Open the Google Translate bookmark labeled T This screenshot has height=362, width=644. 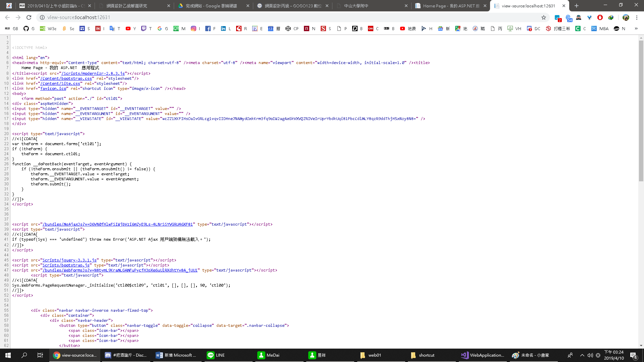tap(115, 28)
